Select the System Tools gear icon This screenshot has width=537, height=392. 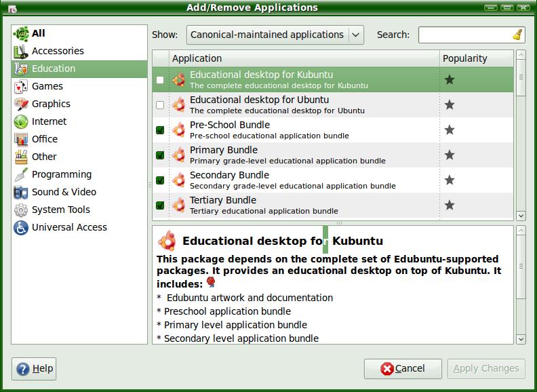(21, 210)
